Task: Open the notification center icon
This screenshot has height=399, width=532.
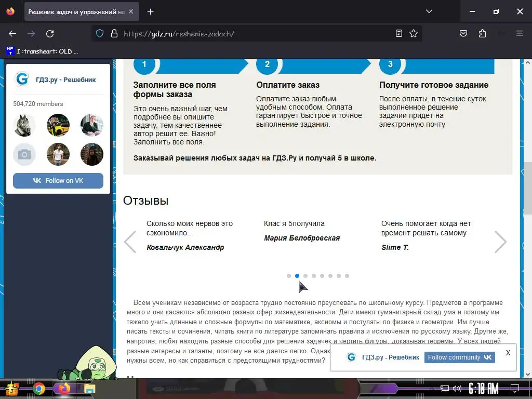Action: (x=515, y=388)
